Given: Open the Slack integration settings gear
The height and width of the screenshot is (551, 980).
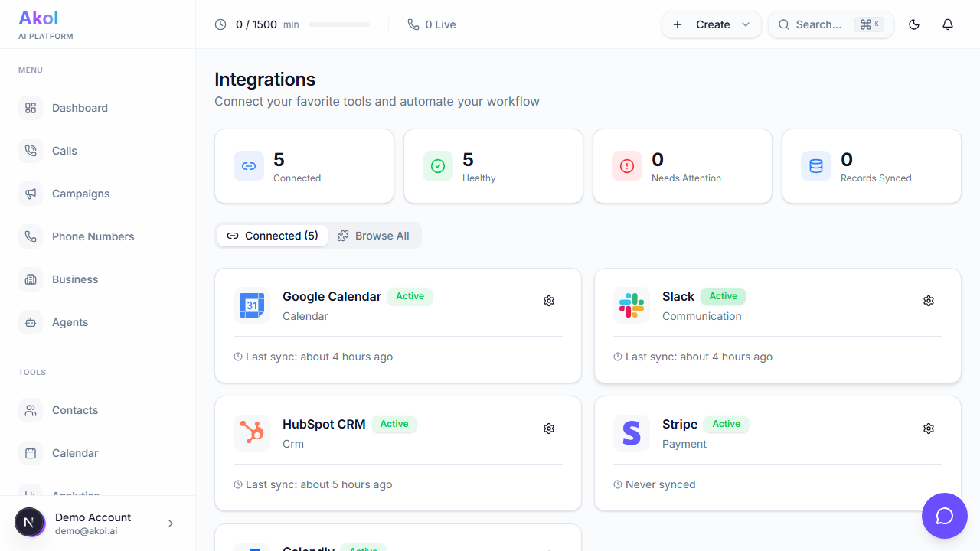Looking at the screenshot, I should [x=929, y=301].
